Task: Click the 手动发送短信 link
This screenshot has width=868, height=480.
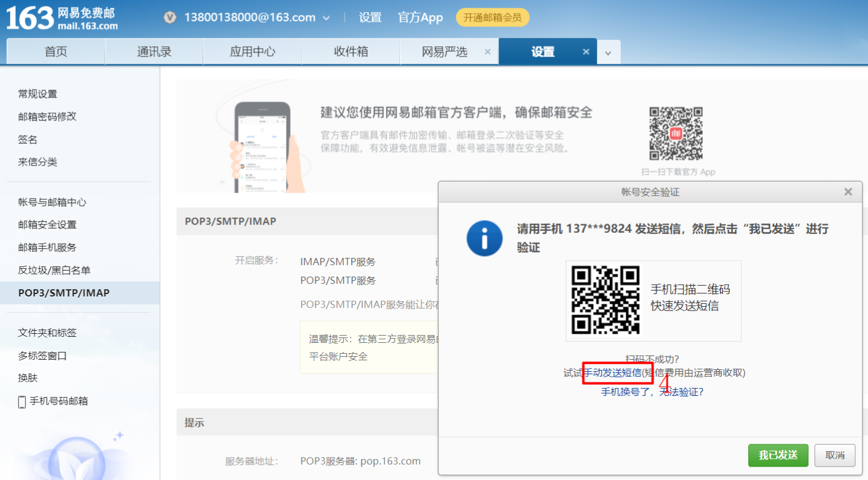Action: (x=612, y=373)
